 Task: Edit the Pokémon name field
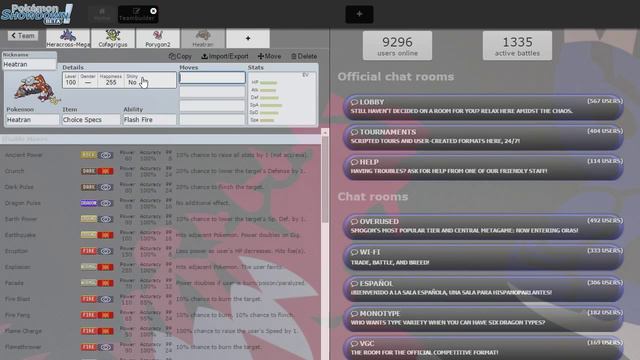coord(33,120)
